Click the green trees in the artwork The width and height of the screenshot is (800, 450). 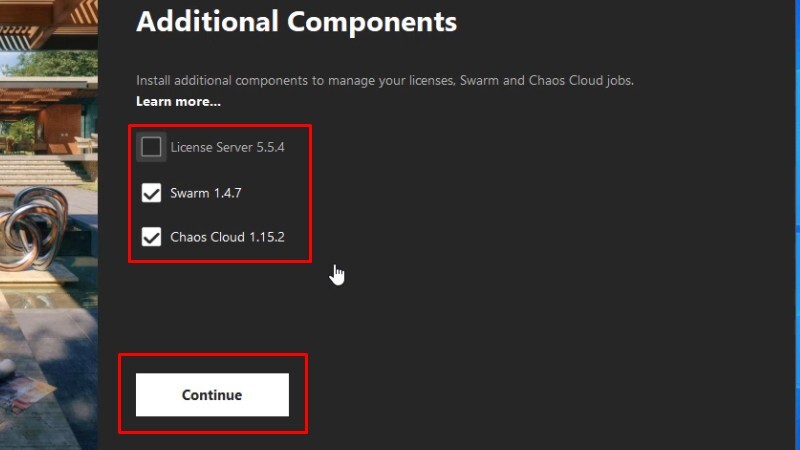click(54, 64)
